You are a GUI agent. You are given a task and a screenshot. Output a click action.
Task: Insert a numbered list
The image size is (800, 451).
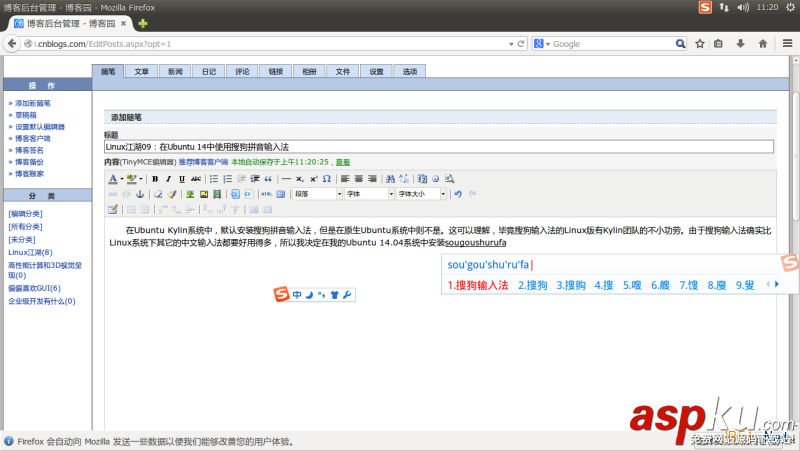coord(228,179)
